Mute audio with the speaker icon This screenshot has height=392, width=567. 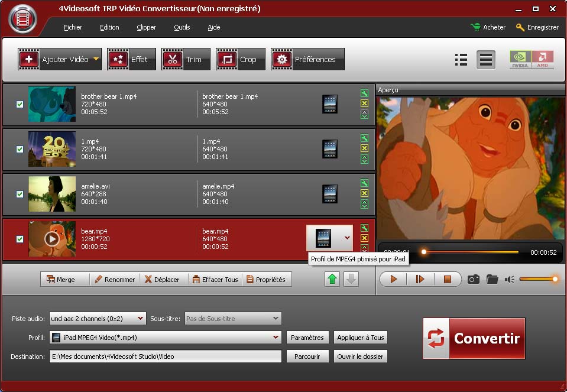point(509,279)
